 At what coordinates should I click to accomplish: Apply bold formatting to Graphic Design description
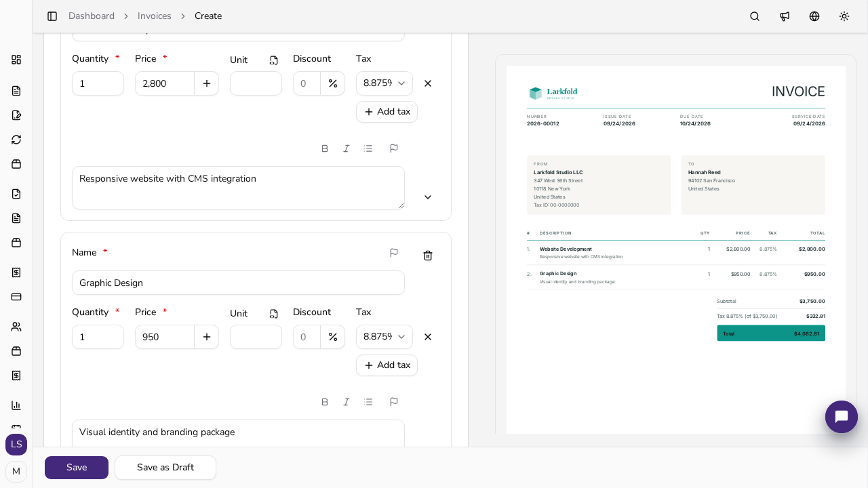pos(325,402)
